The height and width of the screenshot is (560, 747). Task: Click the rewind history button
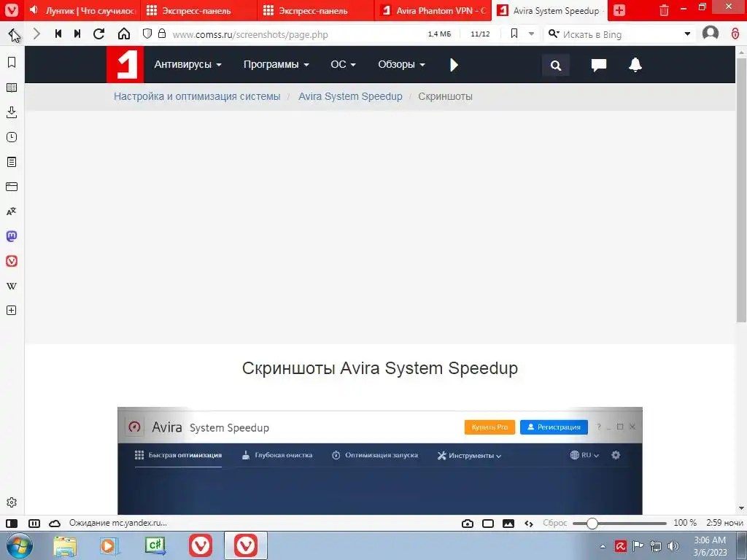58,34
